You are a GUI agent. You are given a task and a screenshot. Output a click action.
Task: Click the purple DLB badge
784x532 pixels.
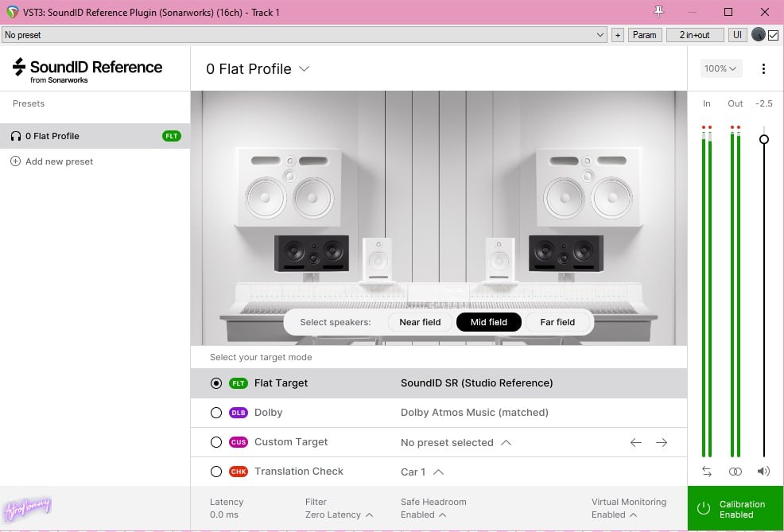click(x=239, y=413)
